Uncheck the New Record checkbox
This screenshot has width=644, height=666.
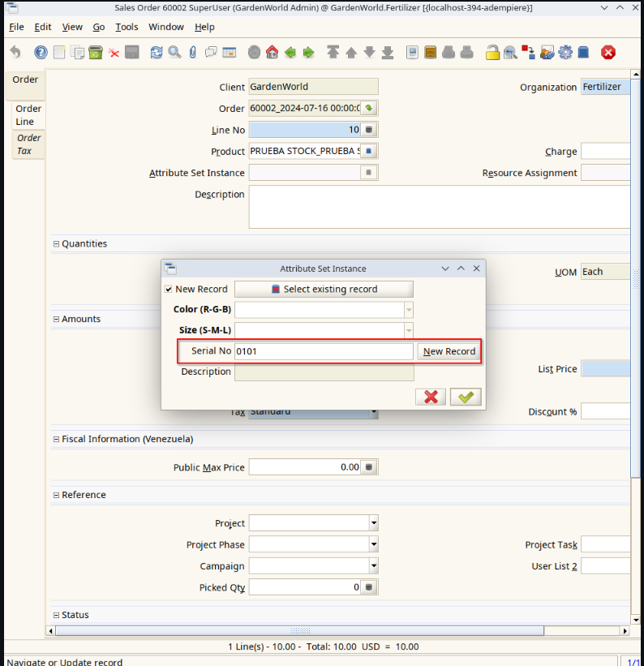click(169, 290)
